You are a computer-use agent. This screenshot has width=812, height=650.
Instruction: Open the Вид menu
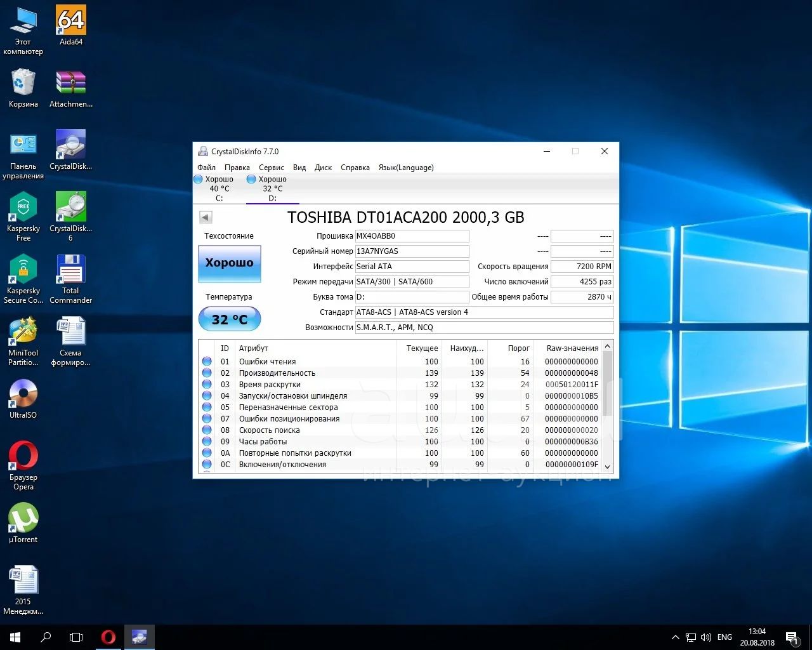pos(299,168)
